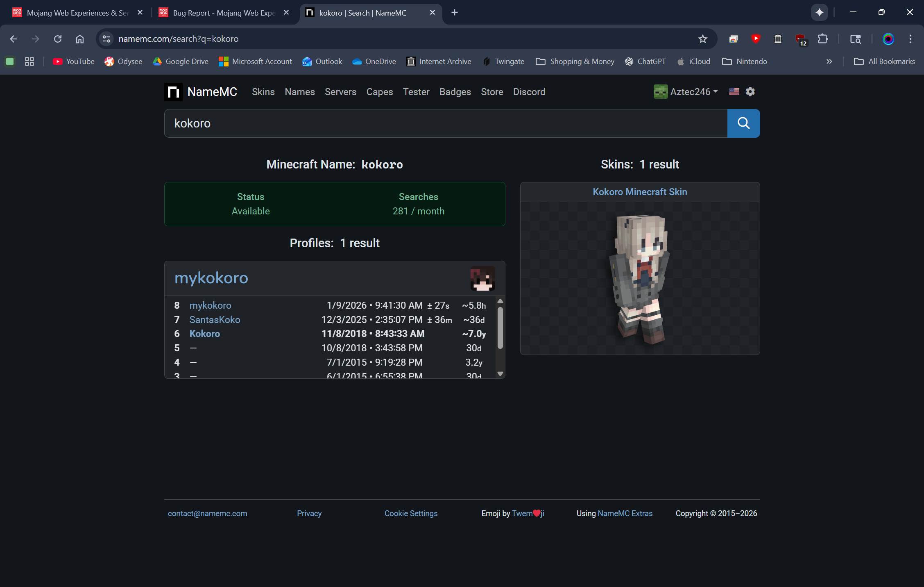Viewport: 924px width, 587px height.
Task: Open the browser Extensions puzzle icon
Action: coord(822,39)
